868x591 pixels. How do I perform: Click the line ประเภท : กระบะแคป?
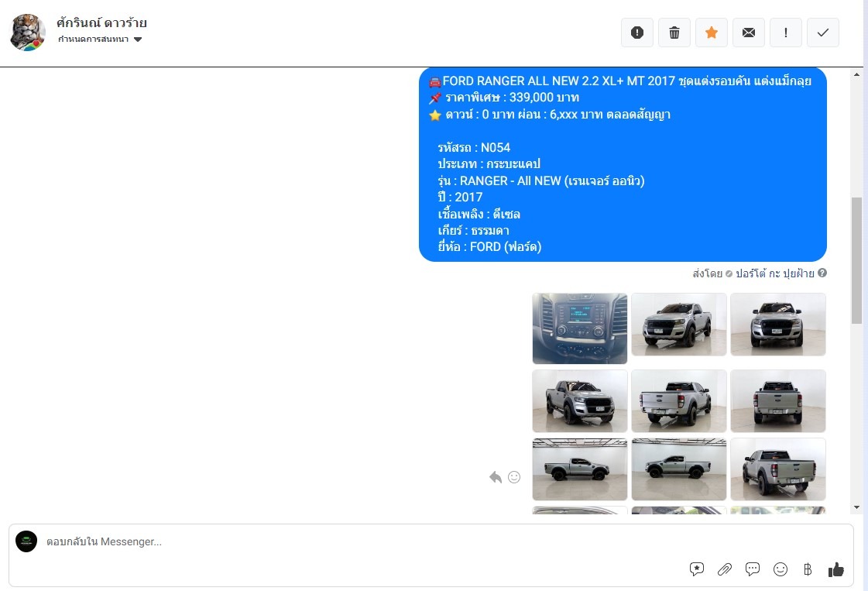pyautogui.click(x=489, y=164)
